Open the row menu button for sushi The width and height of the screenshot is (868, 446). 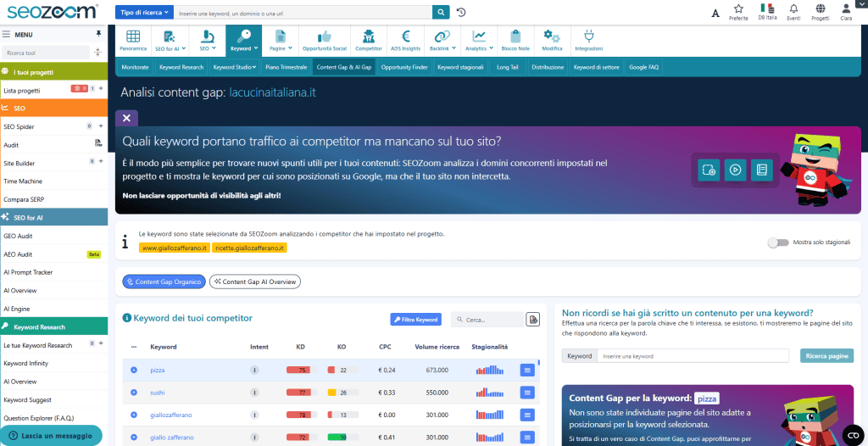pyautogui.click(x=527, y=393)
